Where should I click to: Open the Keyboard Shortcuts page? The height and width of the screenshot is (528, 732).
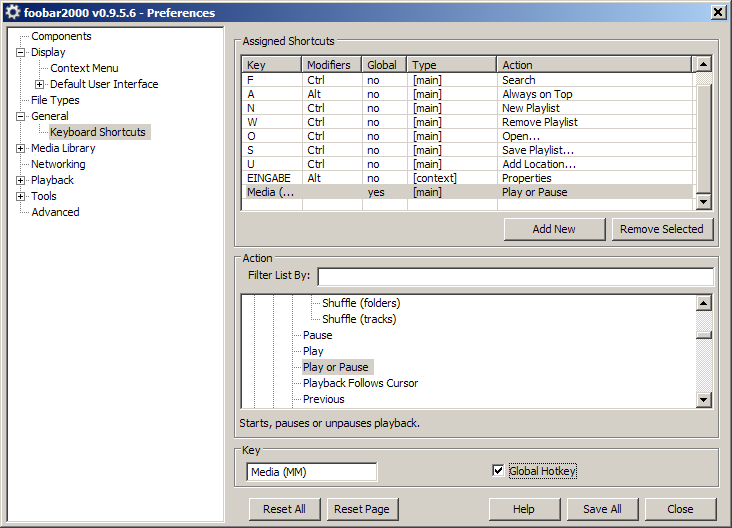[98, 132]
